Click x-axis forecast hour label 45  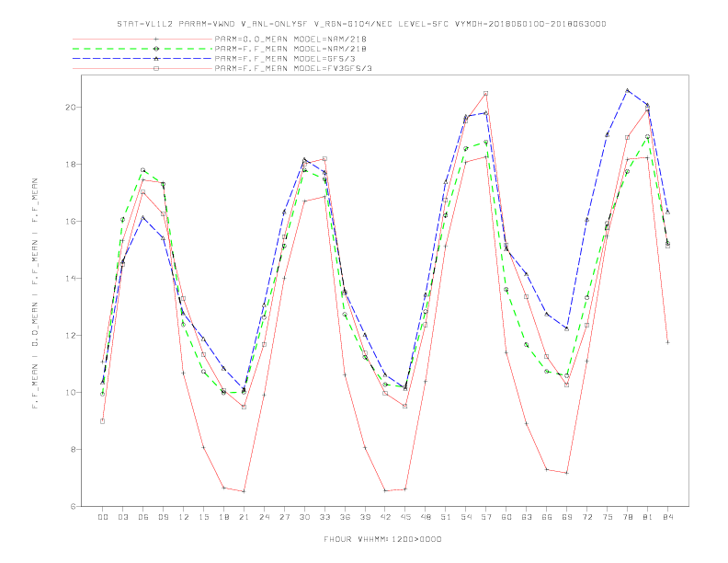tap(405, 517)
